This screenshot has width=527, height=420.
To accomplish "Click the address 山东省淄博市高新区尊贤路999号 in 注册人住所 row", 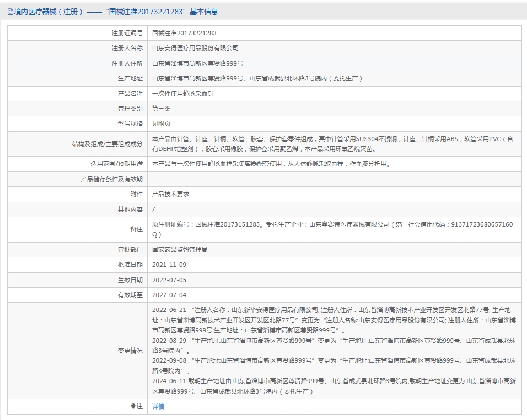I will coord(197,63).
